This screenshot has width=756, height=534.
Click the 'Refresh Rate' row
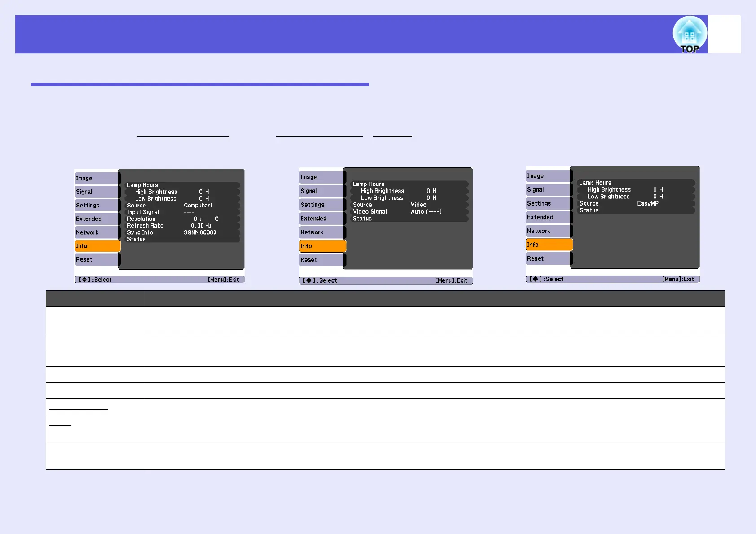click(182, 226)
